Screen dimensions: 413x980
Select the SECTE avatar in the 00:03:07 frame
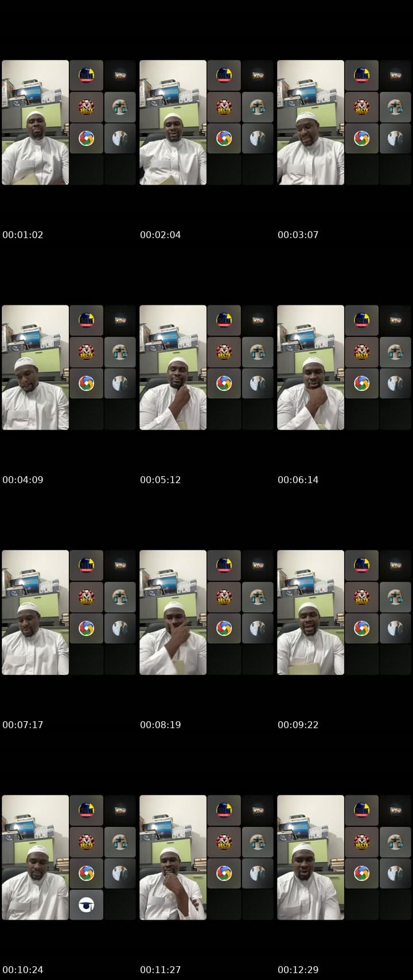[x=362, y=107]
